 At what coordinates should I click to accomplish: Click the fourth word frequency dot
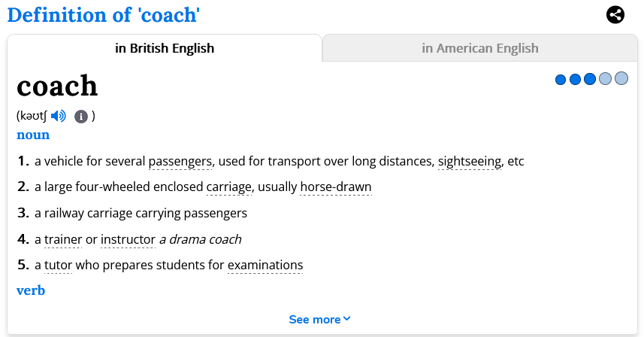pos(606,79)
